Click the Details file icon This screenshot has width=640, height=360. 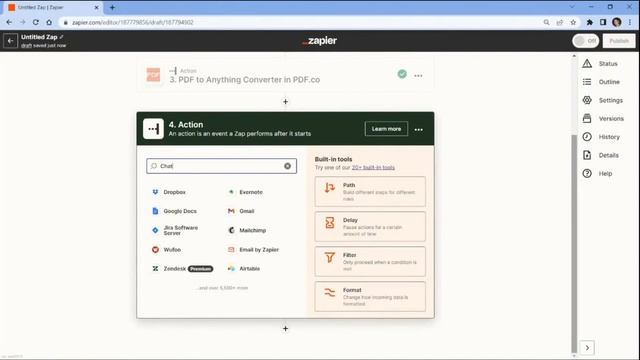point(587,155)
